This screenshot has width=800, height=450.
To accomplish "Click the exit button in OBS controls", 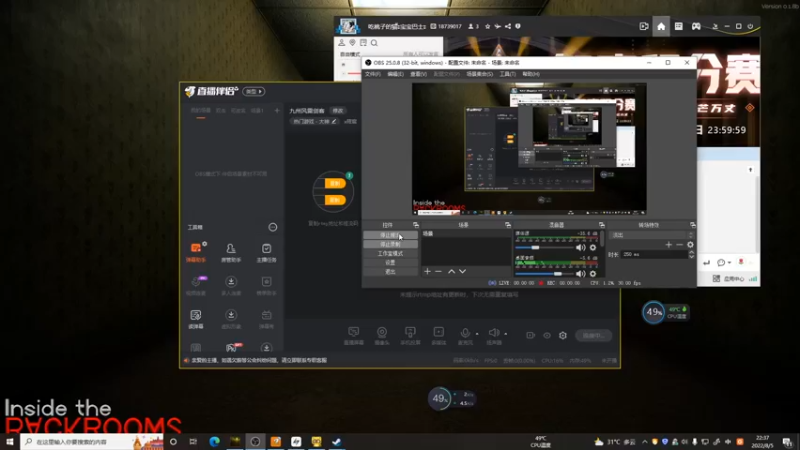I will click(x=390, y=271).
